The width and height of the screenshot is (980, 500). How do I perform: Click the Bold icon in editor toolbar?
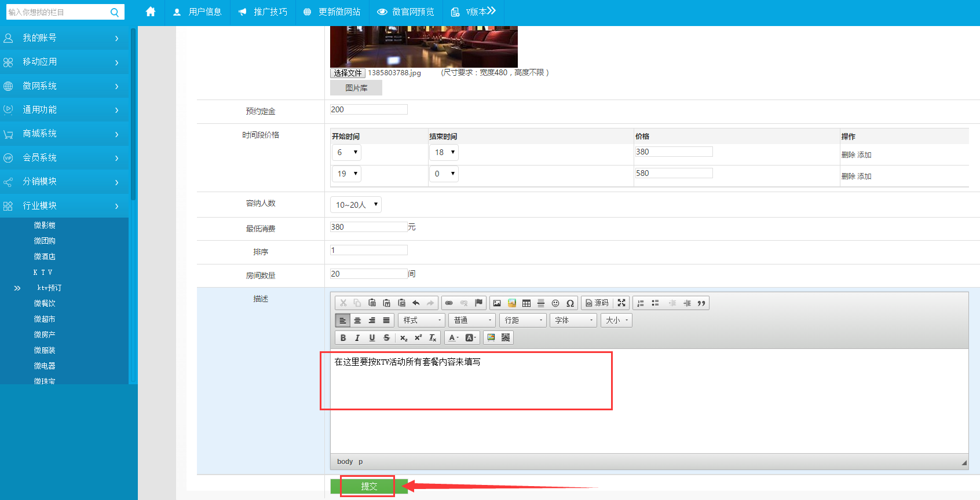[343, 338]
